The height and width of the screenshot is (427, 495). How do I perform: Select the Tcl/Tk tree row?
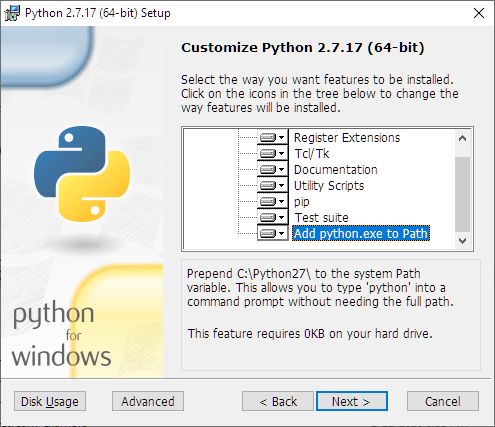[312, 154]
